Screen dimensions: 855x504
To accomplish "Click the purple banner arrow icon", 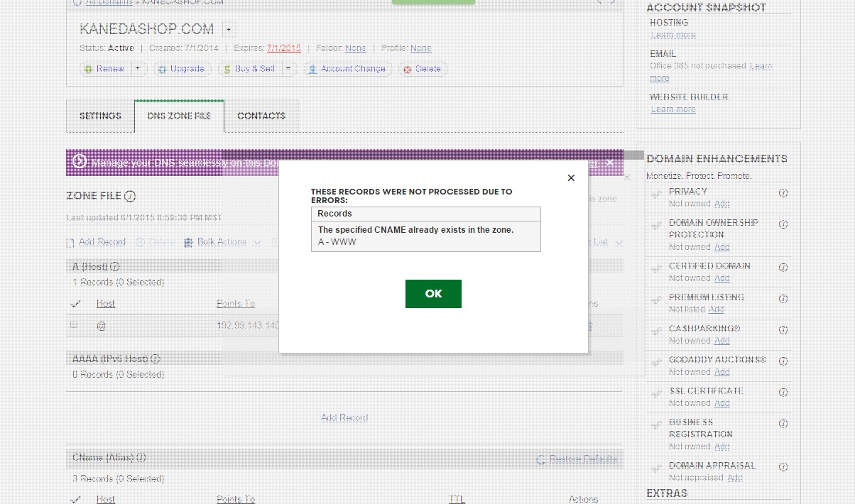I will tap(80, 162).
